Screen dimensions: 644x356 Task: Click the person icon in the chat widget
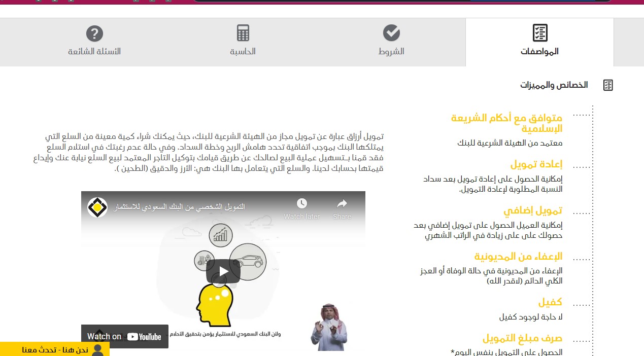click(98, 349)
